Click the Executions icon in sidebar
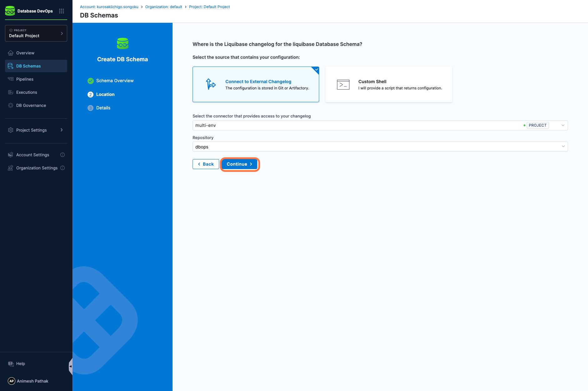 tap(11, 92)
